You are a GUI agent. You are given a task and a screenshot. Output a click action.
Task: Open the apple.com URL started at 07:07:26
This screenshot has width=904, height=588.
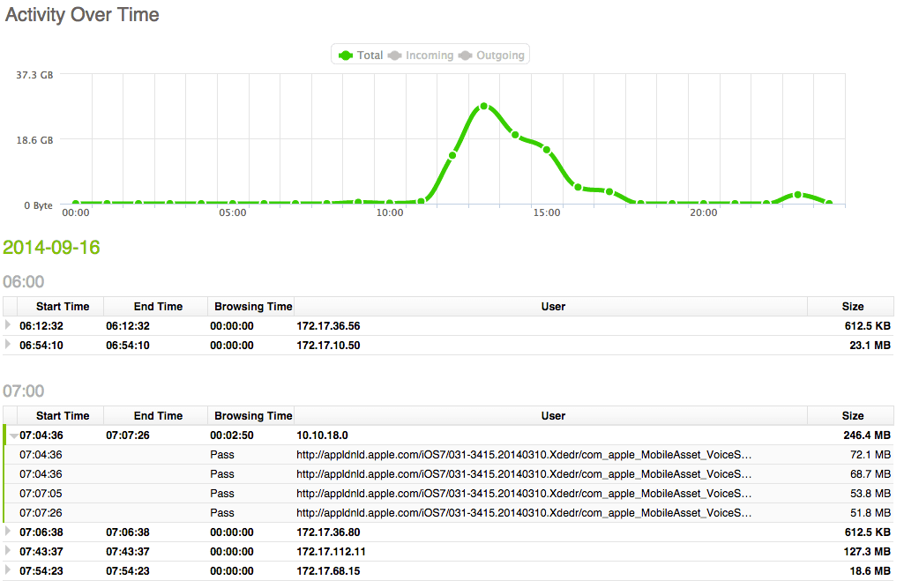(x=524, y=513)
